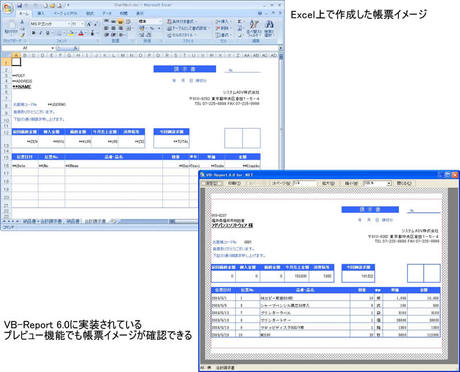
Task: Open the Name Box dropdown arrow
Action: tap(53, 48)
